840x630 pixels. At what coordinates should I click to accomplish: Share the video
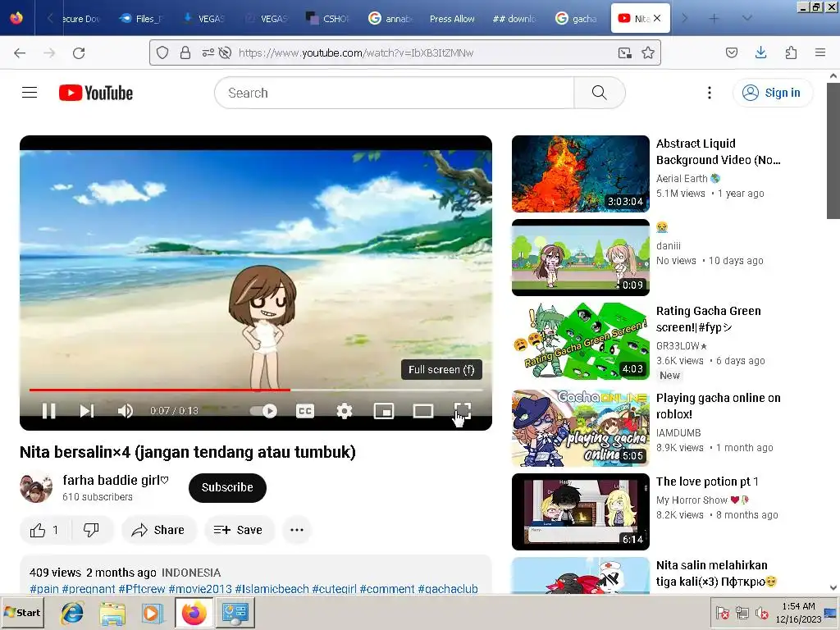pyautogui.click(x=158, y=530)
